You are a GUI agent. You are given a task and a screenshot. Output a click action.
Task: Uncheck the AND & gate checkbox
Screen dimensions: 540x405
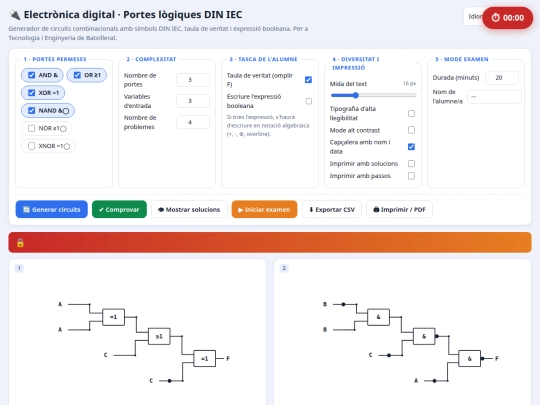[31, 75]
